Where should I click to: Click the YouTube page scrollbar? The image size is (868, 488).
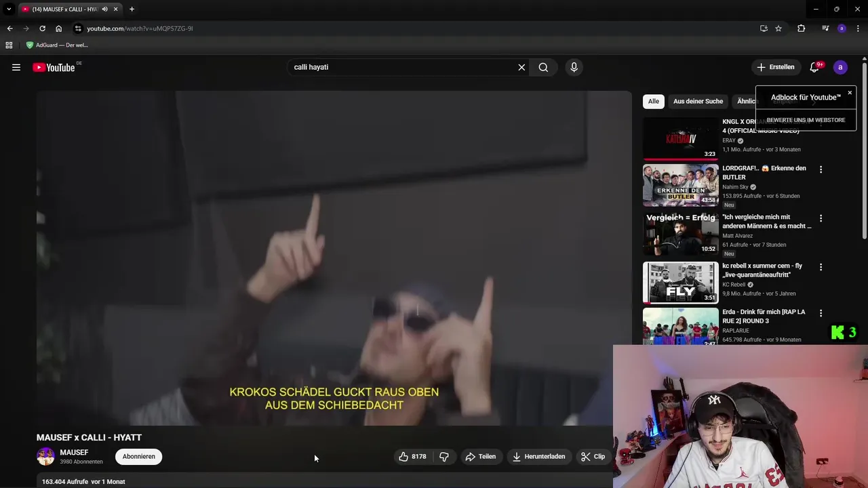pyautogui.click(x=865, y=149)
